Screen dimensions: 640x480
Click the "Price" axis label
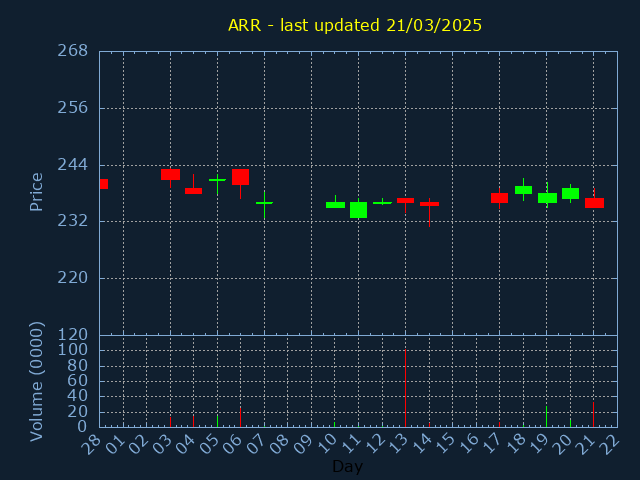(x=36, y=192)
